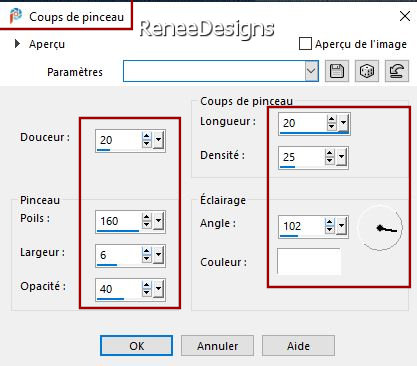Decrease the Opacité value with the down arrow
Image resolution: width=417 pixels, height=366 pixels.
click(146, 293)
